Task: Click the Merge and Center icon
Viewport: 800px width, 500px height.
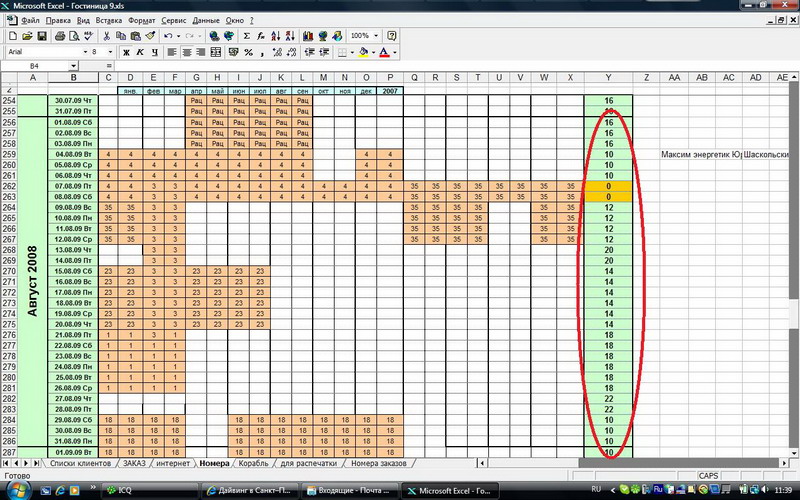Action: click(216, 52)
